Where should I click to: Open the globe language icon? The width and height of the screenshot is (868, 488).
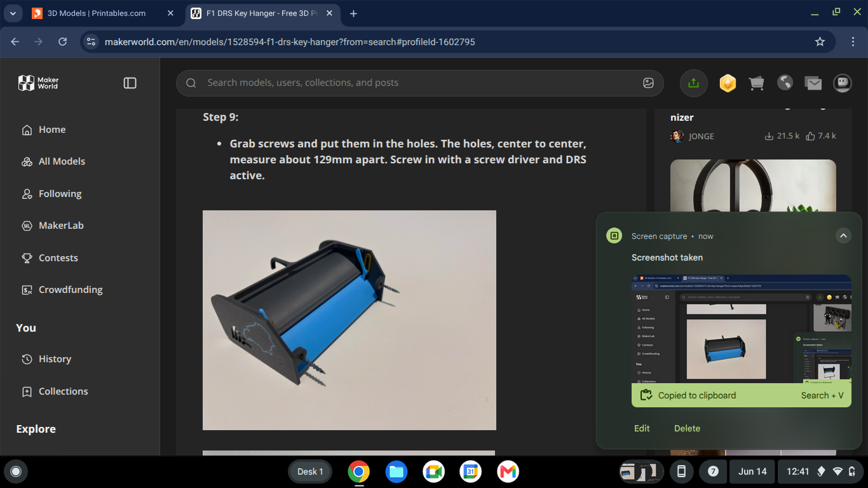785,83
